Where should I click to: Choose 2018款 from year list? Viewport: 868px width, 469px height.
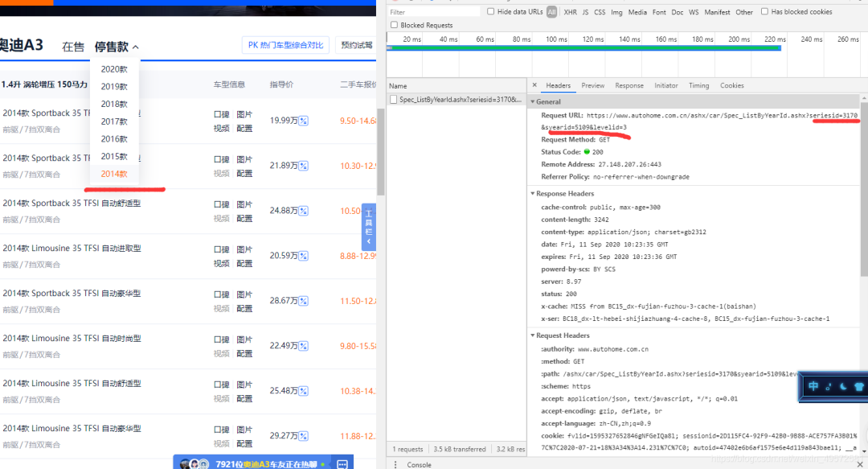point(114,105)
